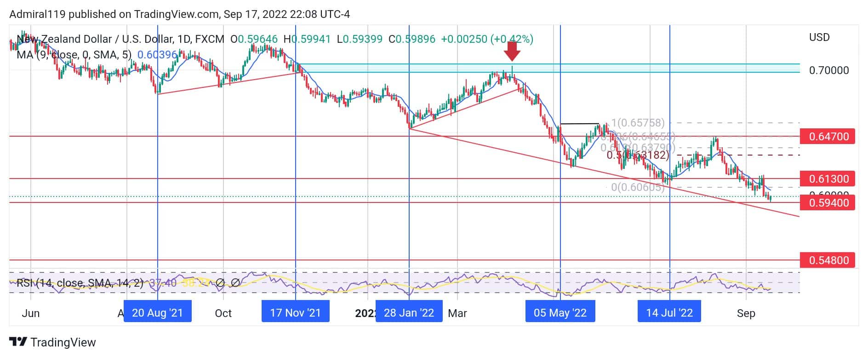Screen dimensions: 868x358
Task: Click the TradingView logo icon
Action: pyautogui.click(x=18, y=342)
